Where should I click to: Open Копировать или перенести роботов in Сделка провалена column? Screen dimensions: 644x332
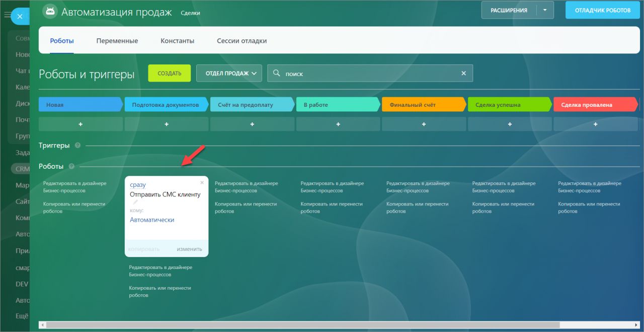pyautogui.click(x=589, y=208)
